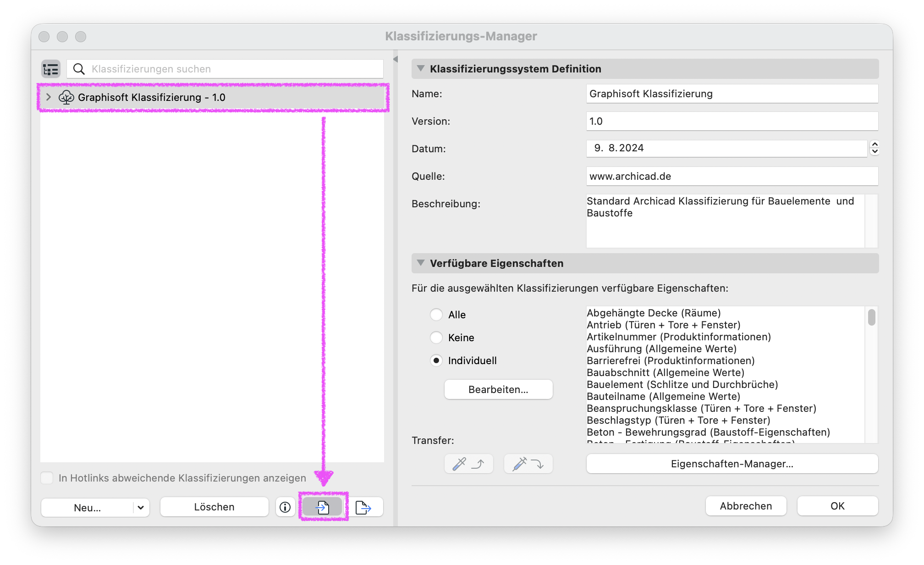Select the Individuell radio button

tap(436, 360)
